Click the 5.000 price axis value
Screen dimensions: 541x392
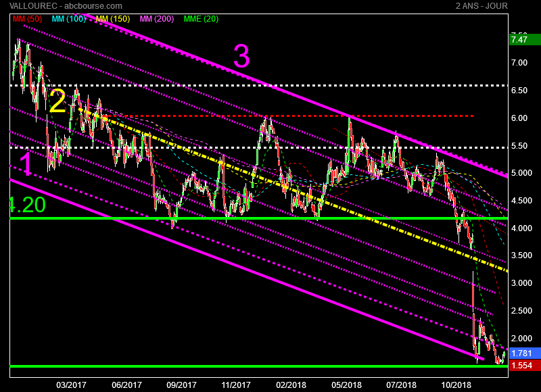521,173
